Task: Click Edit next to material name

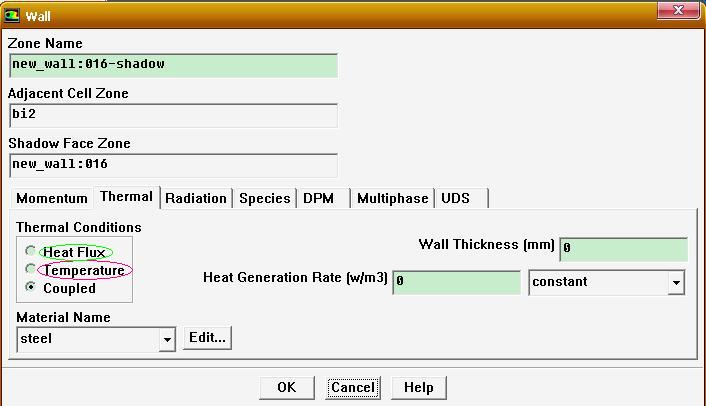Action: click(x=207, y=338)
